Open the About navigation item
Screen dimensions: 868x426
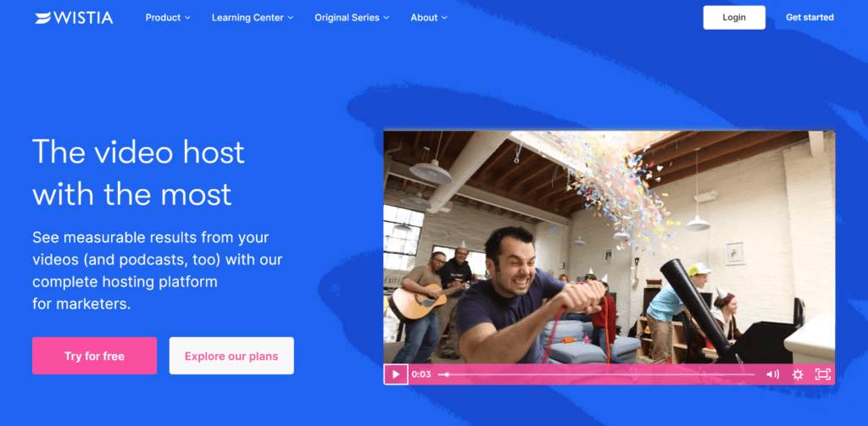coord(424,18)
